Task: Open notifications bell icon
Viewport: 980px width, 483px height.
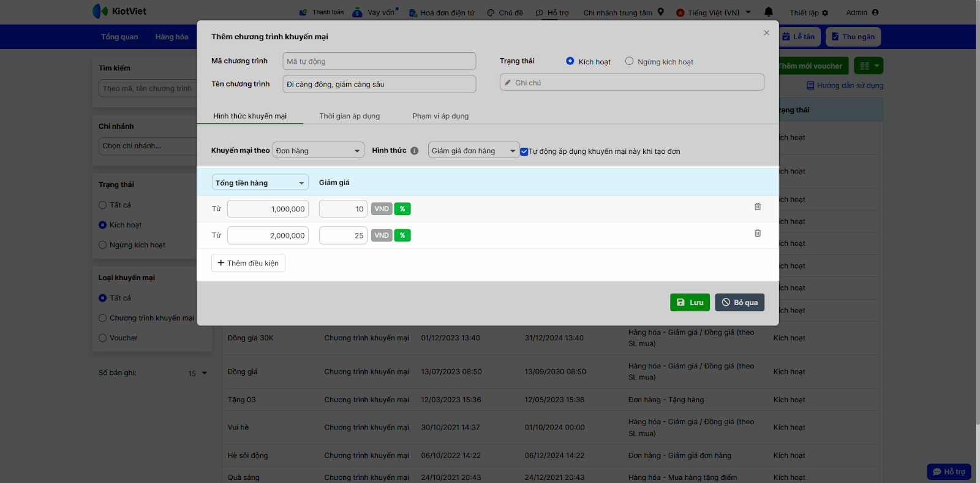Action: [769, 12]
